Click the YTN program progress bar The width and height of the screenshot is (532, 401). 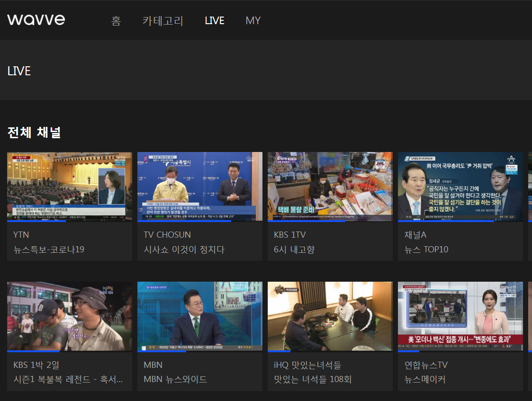[70, 221]
